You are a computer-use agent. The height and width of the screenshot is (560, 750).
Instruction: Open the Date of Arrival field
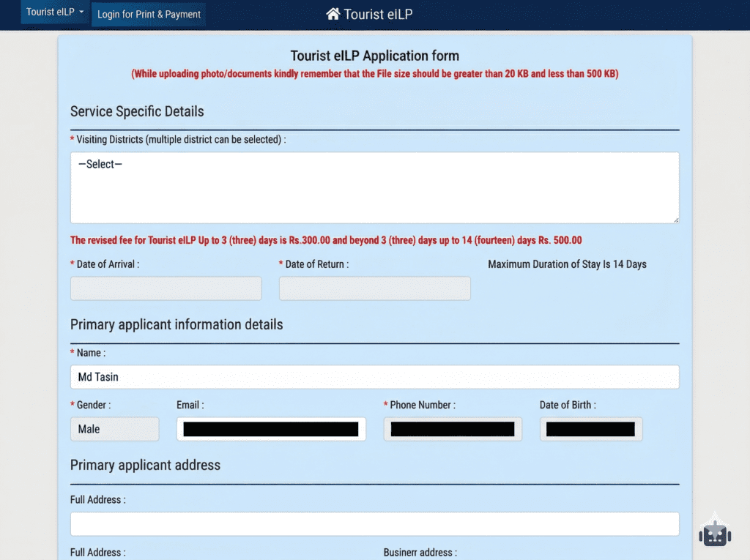pos(166,288)
